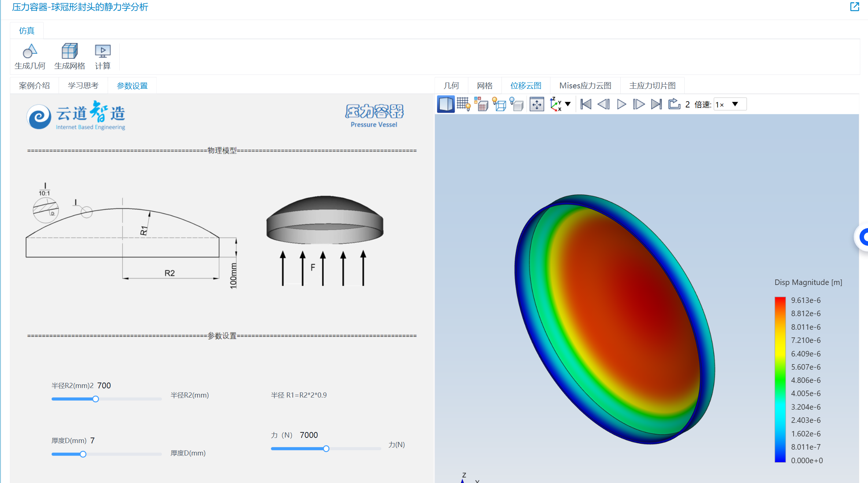Click the 半径R2 value 700 field
Image resolution: width=868 pixels, height=483 pixels.
(x=104, y=385)
